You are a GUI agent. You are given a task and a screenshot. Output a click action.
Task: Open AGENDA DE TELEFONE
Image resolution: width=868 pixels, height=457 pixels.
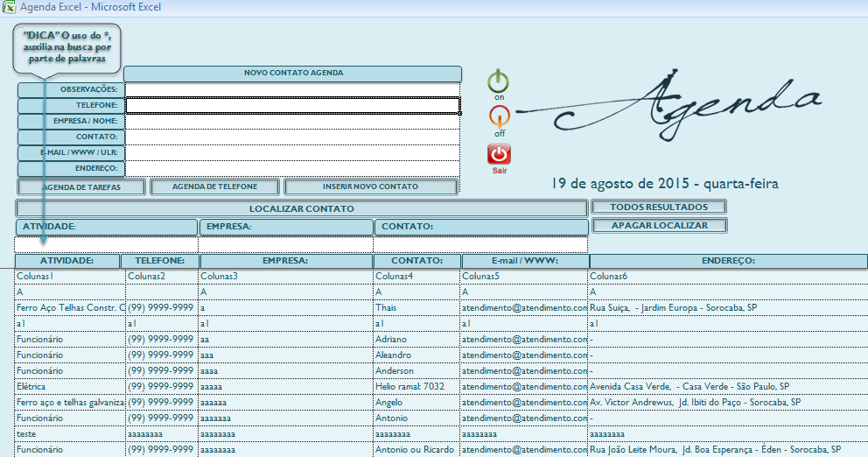(214, 186)
